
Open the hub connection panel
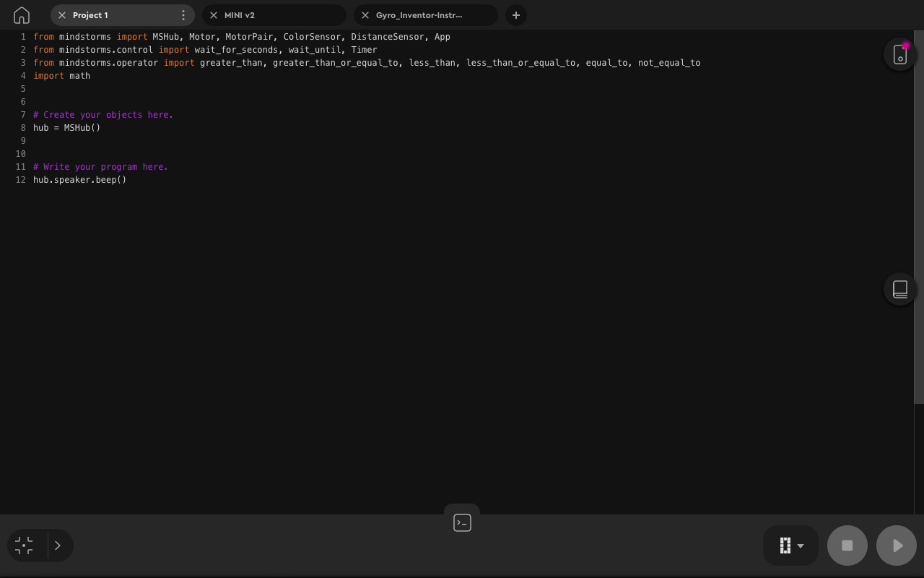tap(900, 54)
